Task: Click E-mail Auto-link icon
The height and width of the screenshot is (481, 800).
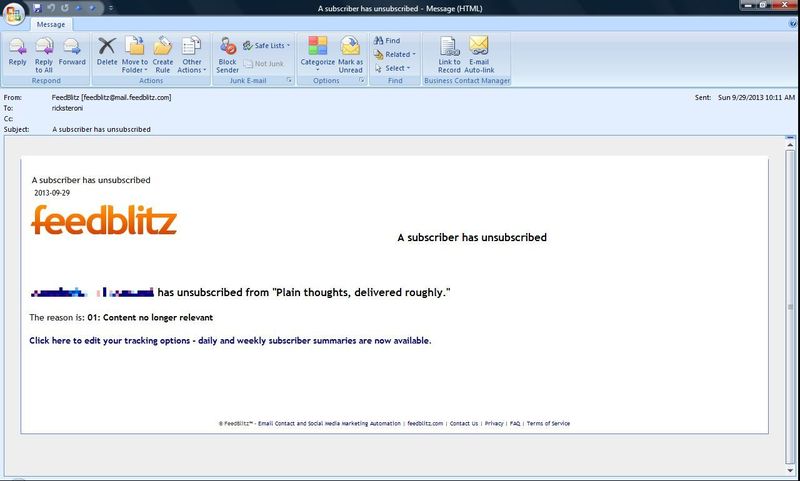Action: click(479, 51)
